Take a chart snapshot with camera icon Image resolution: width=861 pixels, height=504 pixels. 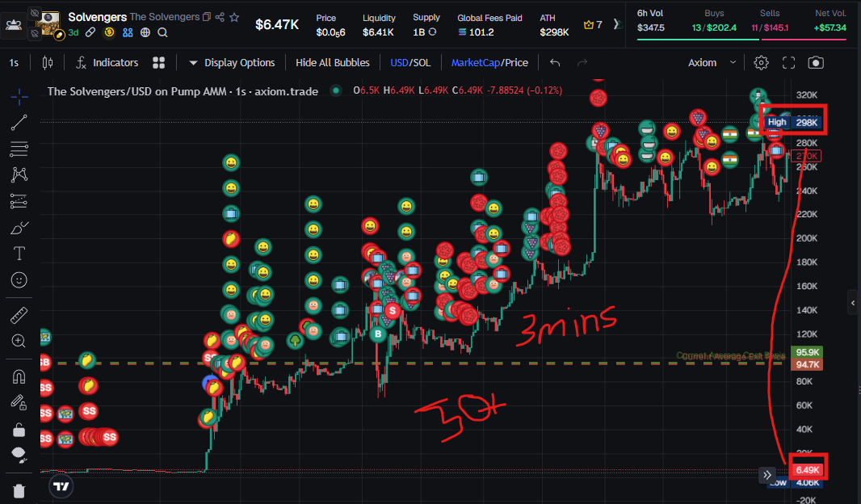pyautogui.click(x=816, y=62)
